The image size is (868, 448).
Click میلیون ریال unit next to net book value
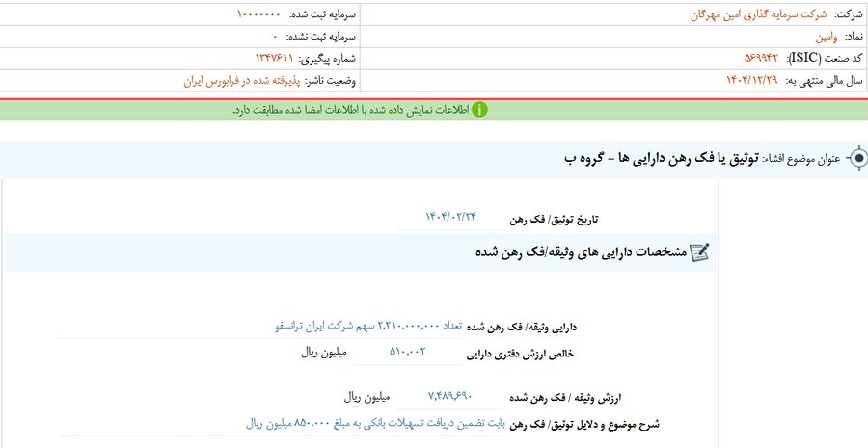coord(323,353)
